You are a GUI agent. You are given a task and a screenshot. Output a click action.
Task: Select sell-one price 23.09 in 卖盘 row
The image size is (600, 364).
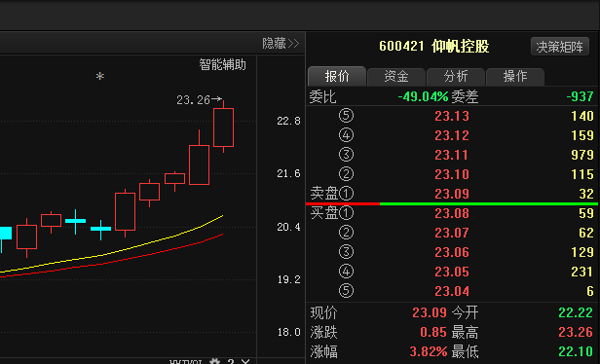click(452, 194)
